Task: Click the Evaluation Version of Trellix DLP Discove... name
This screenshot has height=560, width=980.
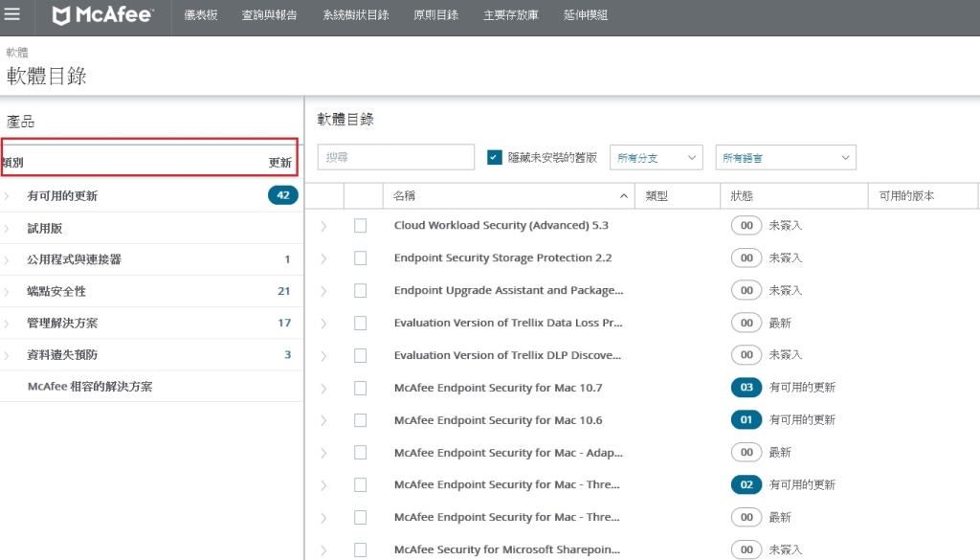Action: point(507,356)
